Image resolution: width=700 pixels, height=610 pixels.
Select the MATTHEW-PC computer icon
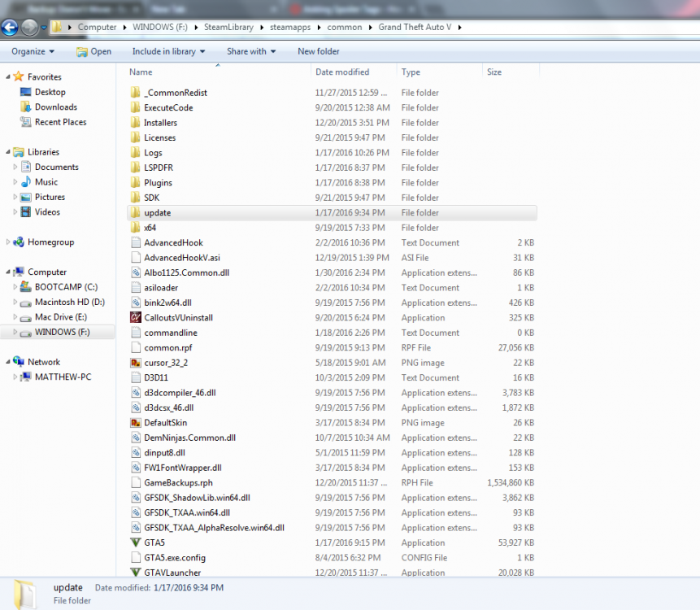[26, 377]
